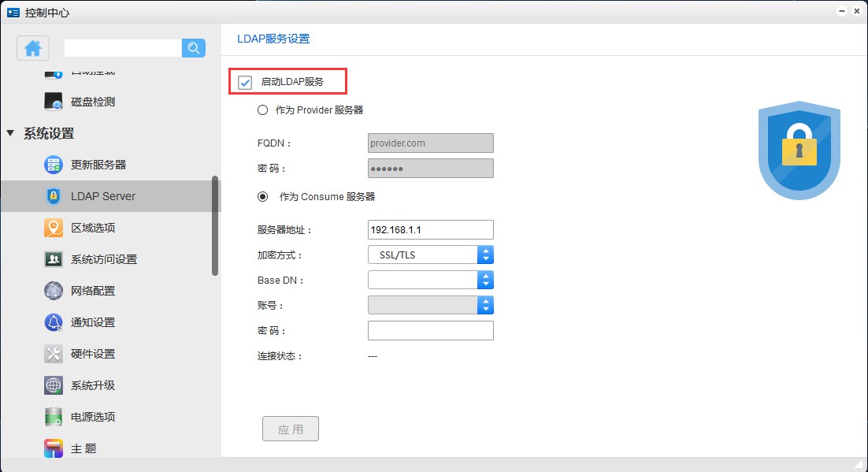Go to 电源选项 in sidebar

point(93,417)
